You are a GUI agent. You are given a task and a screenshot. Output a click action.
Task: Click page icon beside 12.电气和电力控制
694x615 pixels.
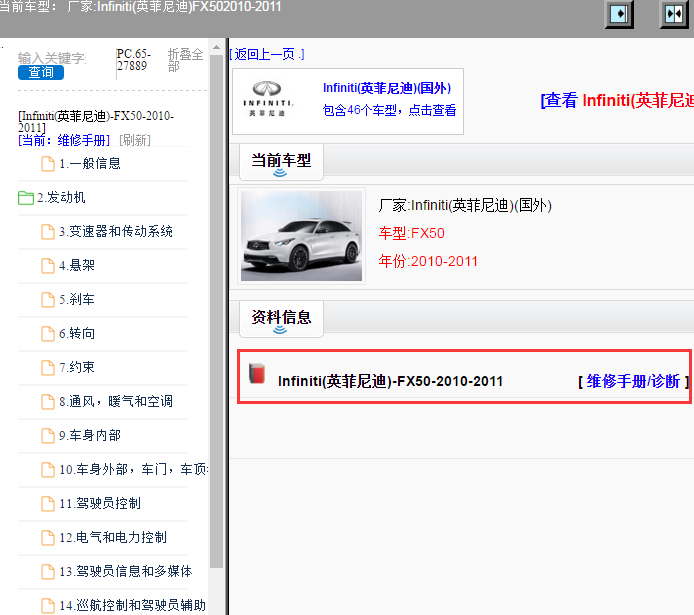[48, 538]
